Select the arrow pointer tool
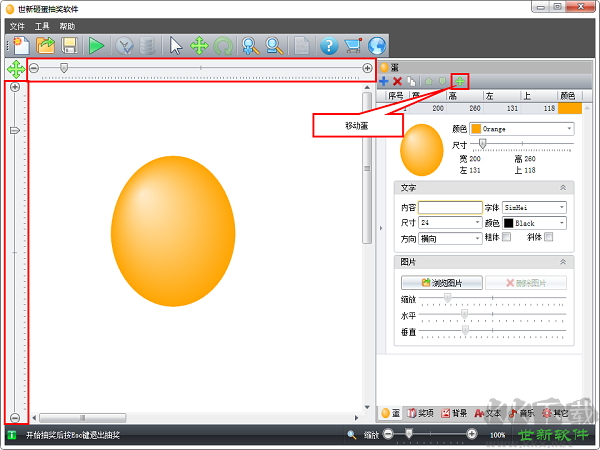The image size is (600, 450). [x=176, y=45]
